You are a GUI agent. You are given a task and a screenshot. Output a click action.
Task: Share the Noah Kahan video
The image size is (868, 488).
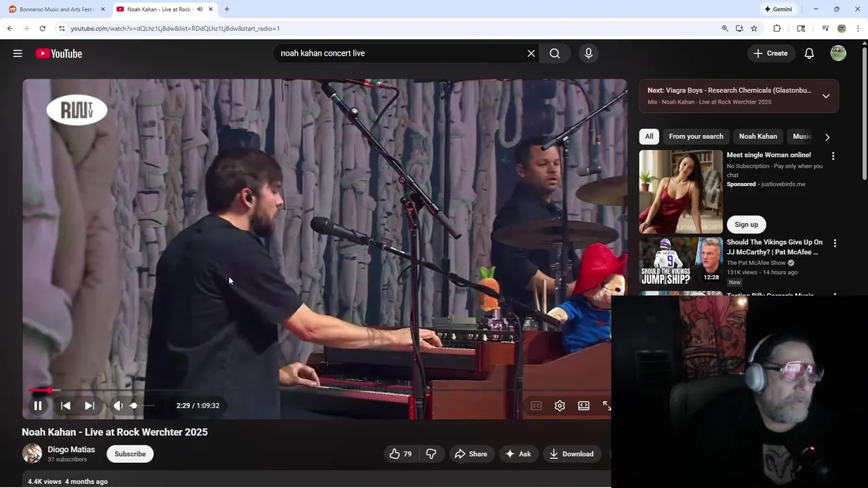tap(471, 454)
